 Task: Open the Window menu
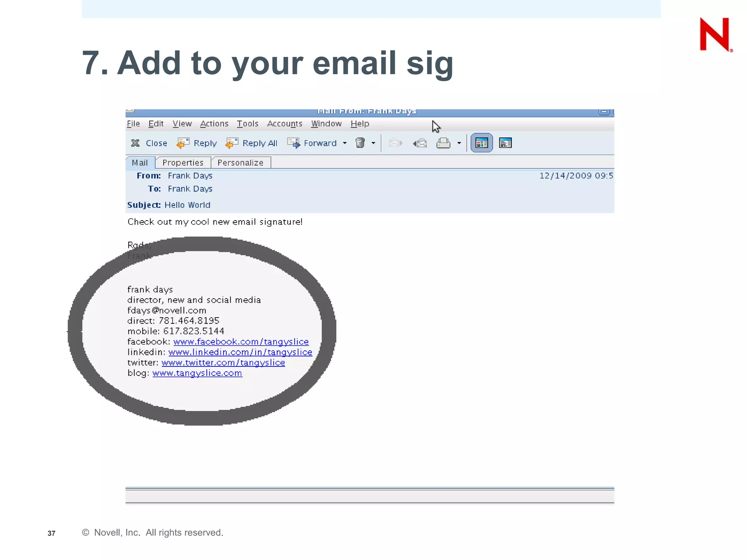(x=326, y=124)
